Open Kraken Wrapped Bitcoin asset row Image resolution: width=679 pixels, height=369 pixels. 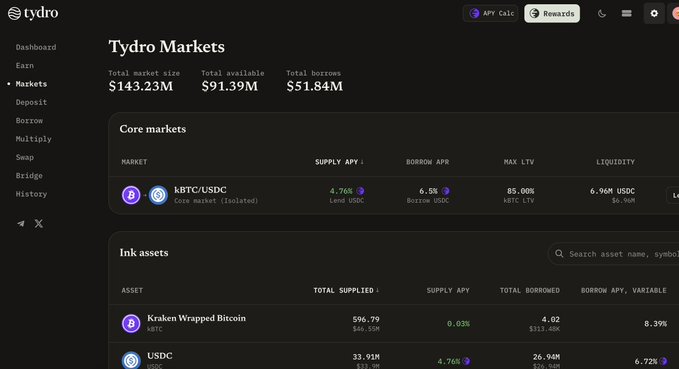(394, 324)
